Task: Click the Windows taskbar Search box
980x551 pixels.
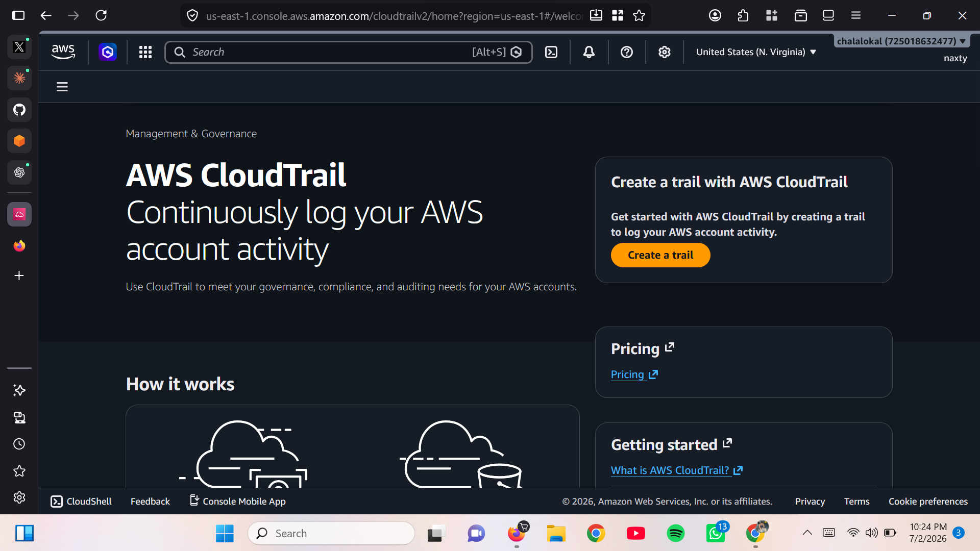Action: coord(331,533)
